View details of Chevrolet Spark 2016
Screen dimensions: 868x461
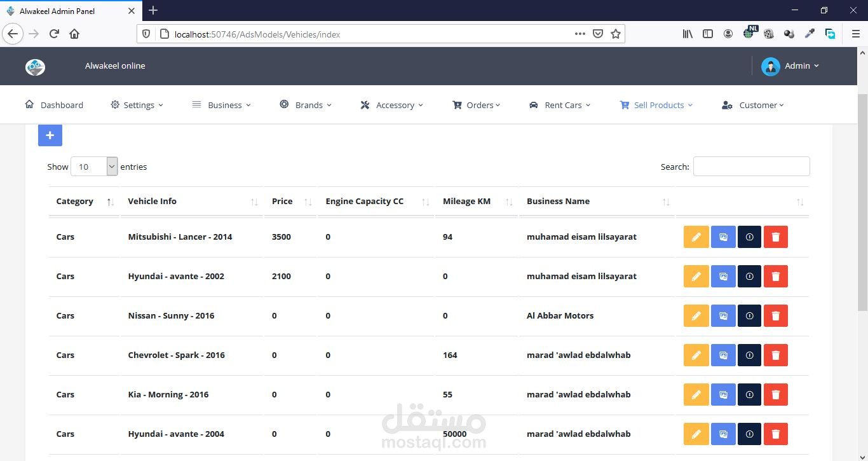pyautogui.click(x=749, y=355)
